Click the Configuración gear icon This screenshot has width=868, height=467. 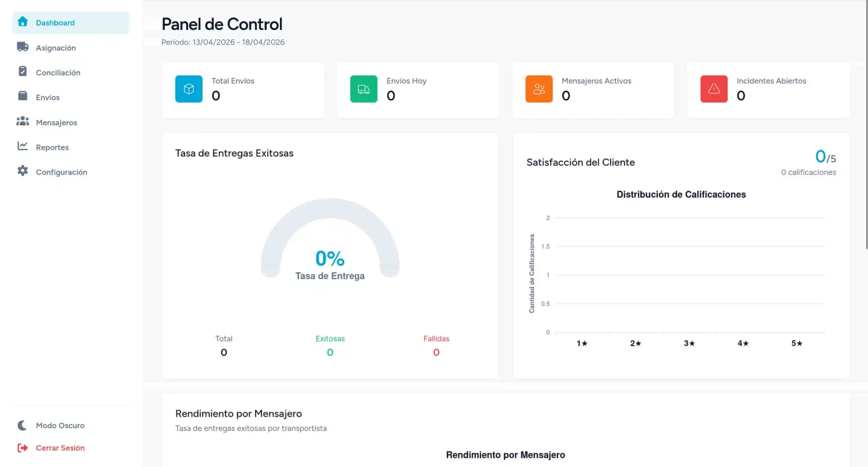pyautogui.click(x=22, y=171)
